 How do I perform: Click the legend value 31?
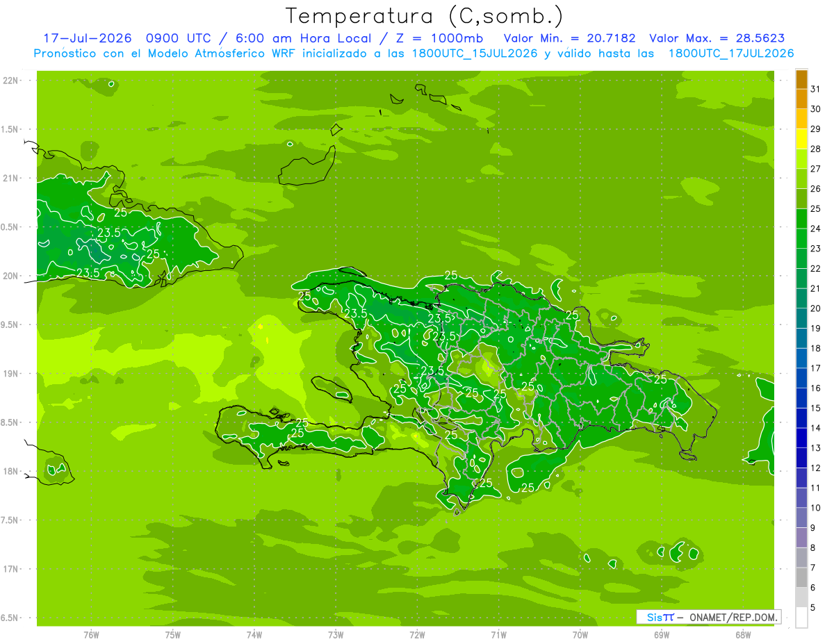click(816, 89)
